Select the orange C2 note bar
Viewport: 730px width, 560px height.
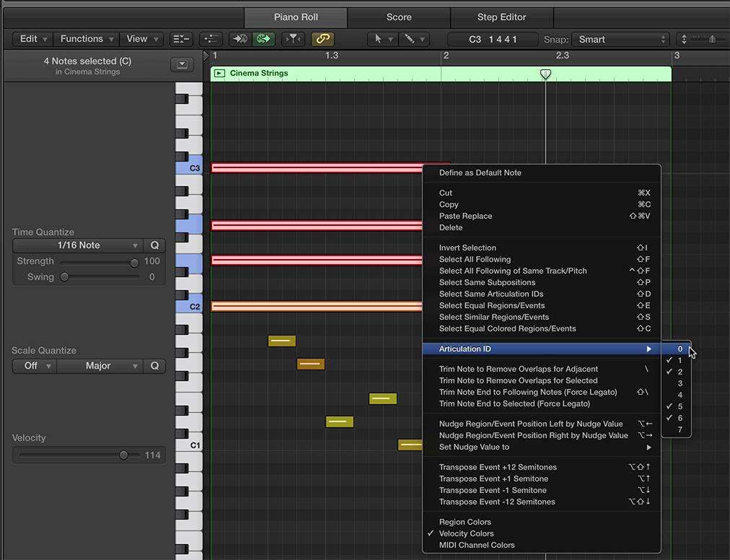point(317,307)
